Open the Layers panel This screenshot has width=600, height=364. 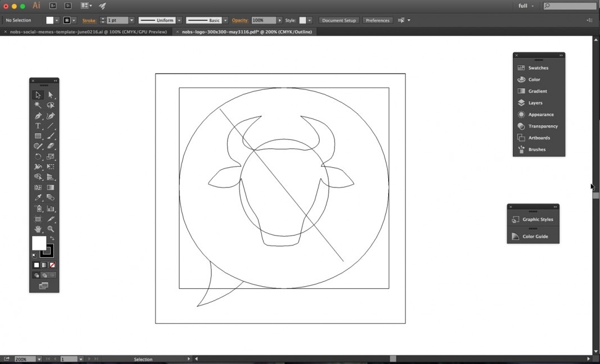pyautogui.click(x=535, y=103)
